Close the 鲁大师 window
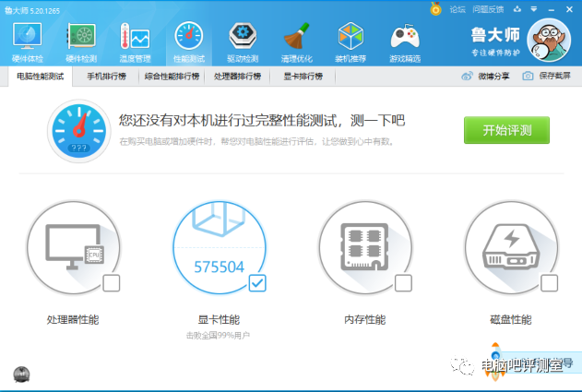Screen dimensions: 582x392 click(x=569, y=9)
